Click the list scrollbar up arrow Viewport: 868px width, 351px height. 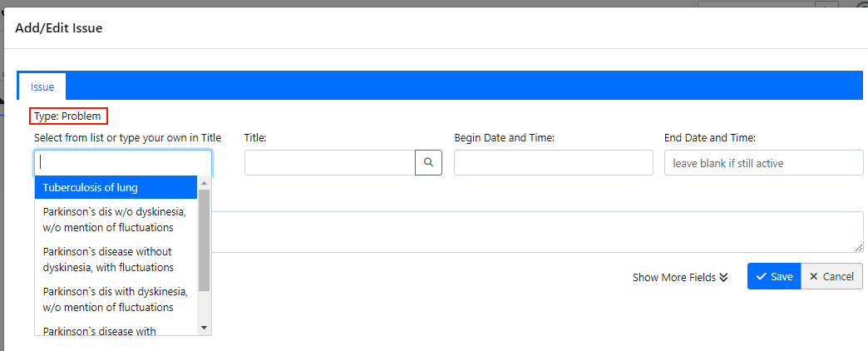205,182
